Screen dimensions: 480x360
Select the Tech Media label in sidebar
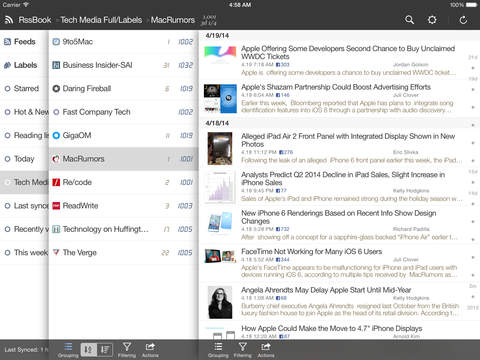[24, 182]
